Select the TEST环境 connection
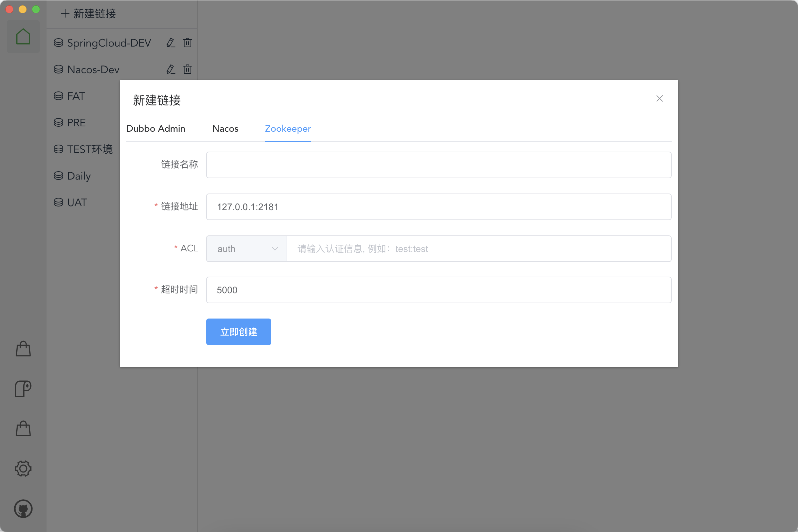Viewport: 798px width, 532px height. 89,149
